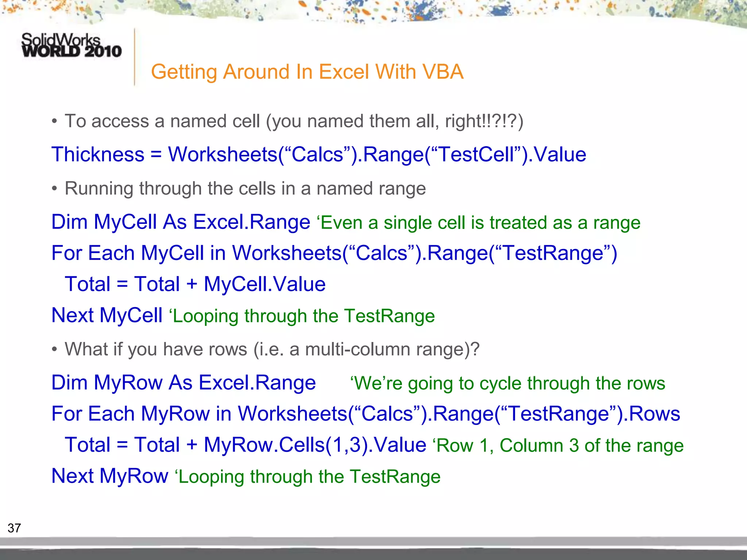Screen dimensions: 747x560
Task: Click the slide title Getting Around In Excel With VBA
Action: [307, 71]
